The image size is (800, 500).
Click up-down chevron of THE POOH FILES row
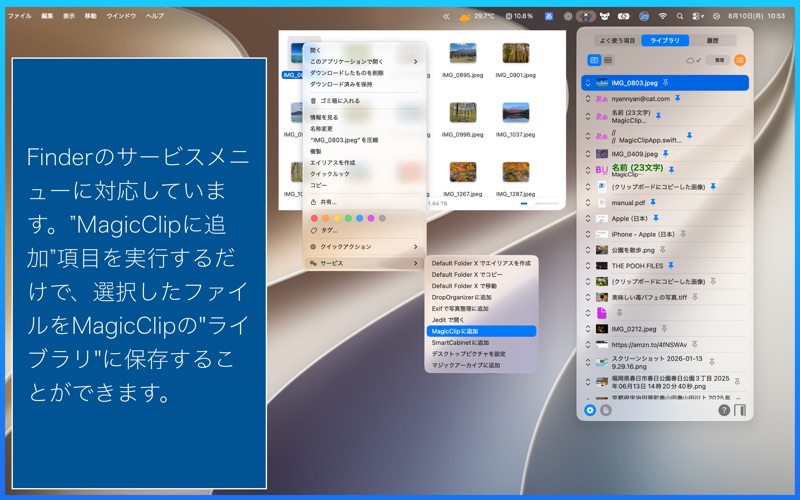point(588,266)
